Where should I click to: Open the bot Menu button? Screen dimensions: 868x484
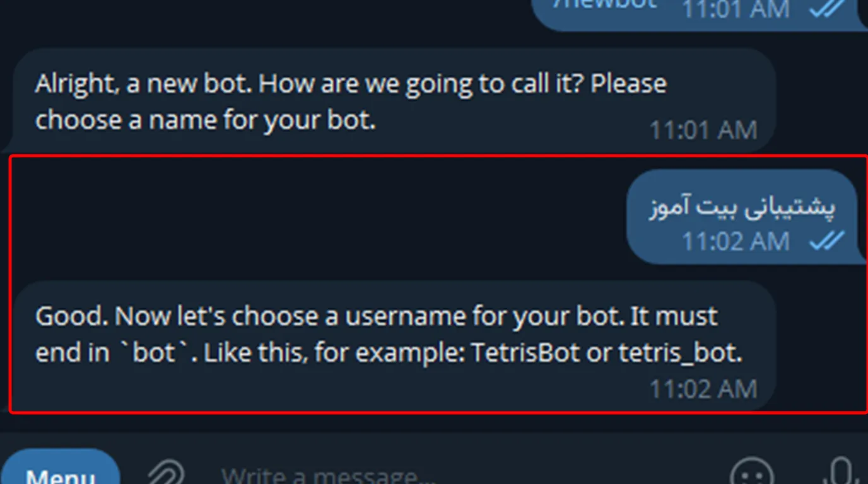[x=61, y=473]
